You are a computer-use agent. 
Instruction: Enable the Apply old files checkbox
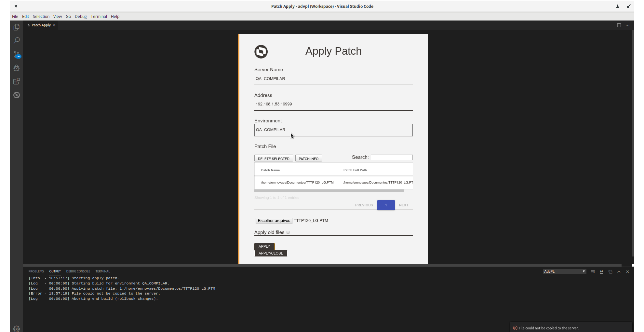pos(288,232)
